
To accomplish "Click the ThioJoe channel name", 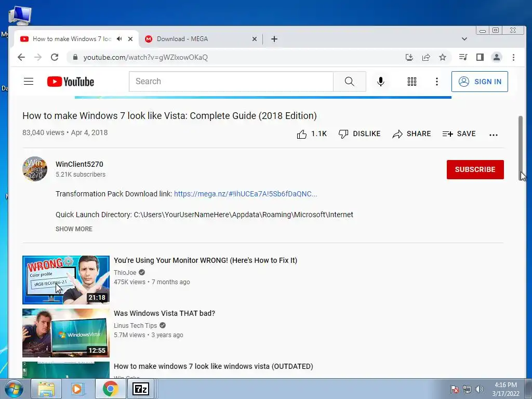I will coord(125,272).
